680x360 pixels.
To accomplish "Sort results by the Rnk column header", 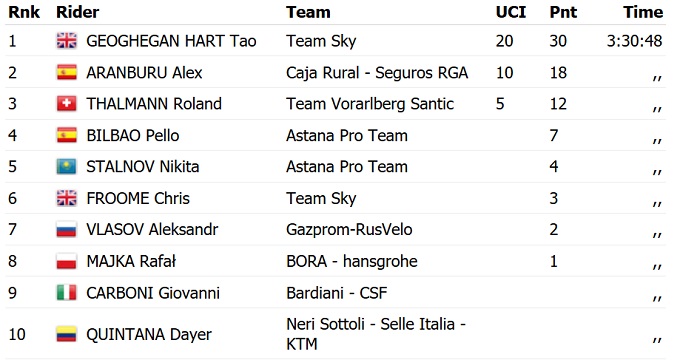I will click(24, 12).
